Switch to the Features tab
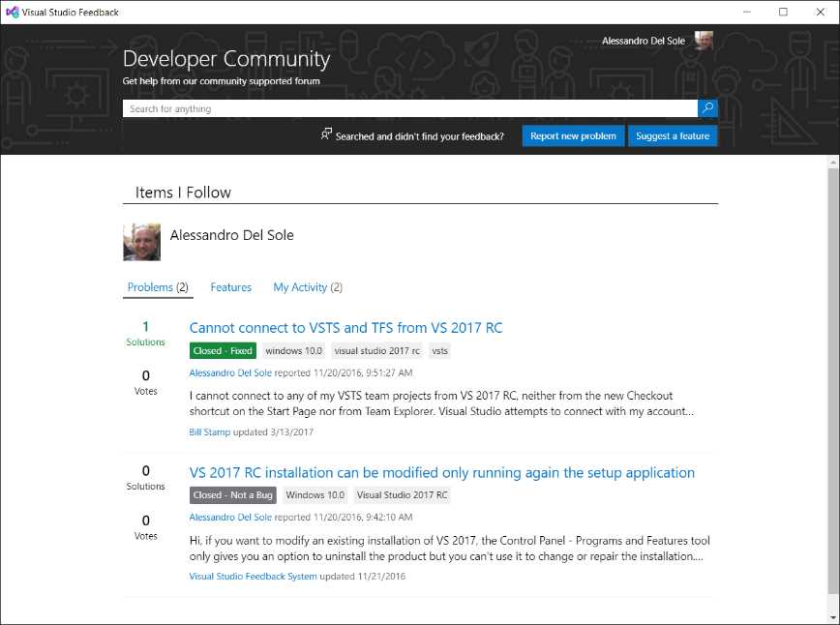The image size is (840, 625). (x=230, y=287)
